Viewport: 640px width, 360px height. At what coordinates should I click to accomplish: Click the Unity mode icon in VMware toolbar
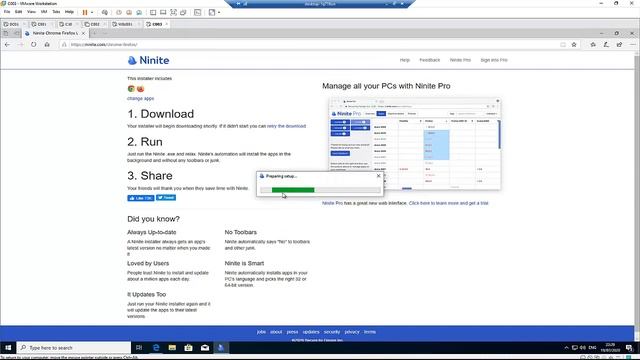click(x=183, y=12)
